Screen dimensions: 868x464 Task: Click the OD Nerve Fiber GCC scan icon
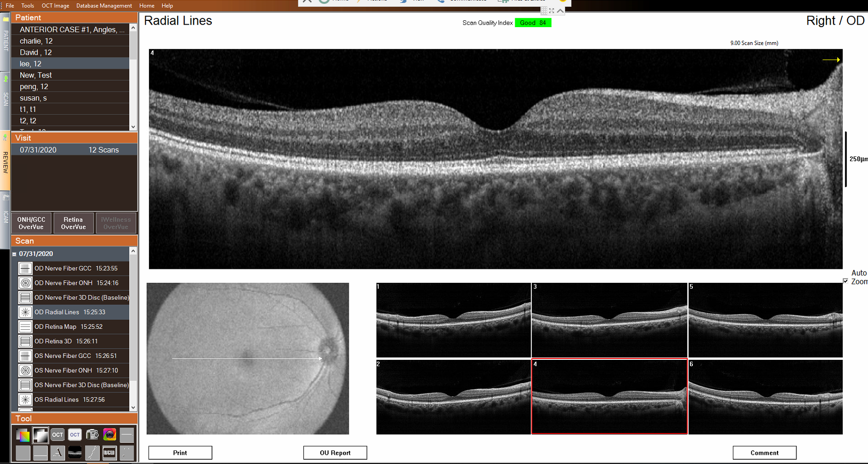coord(25,268)
